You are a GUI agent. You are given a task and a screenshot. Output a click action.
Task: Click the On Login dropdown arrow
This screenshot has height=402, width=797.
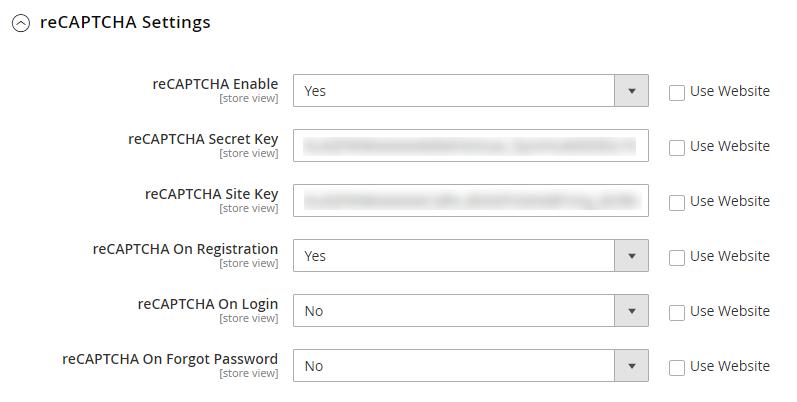(x=631, y=311)
